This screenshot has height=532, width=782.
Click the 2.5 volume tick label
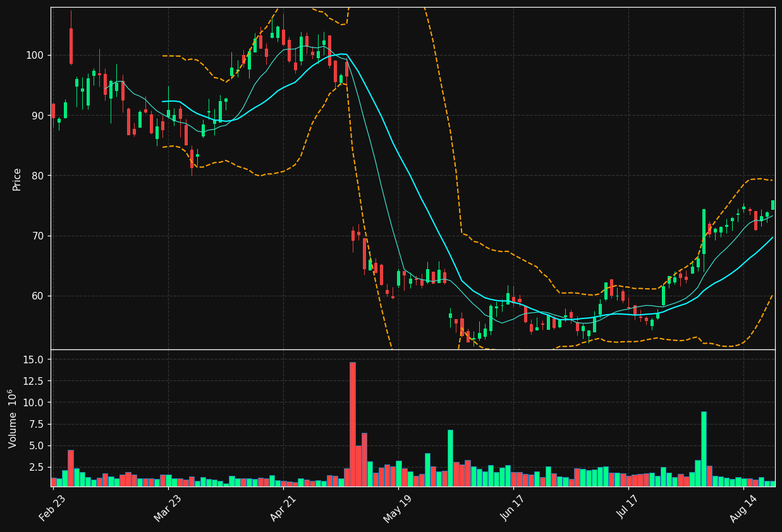[37, 467]
